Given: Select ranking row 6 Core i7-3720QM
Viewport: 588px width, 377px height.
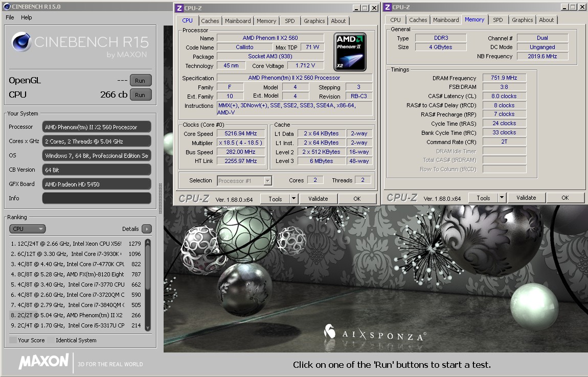Looking at the screenshot, I should pyautogui.click(x=76, y=295).
